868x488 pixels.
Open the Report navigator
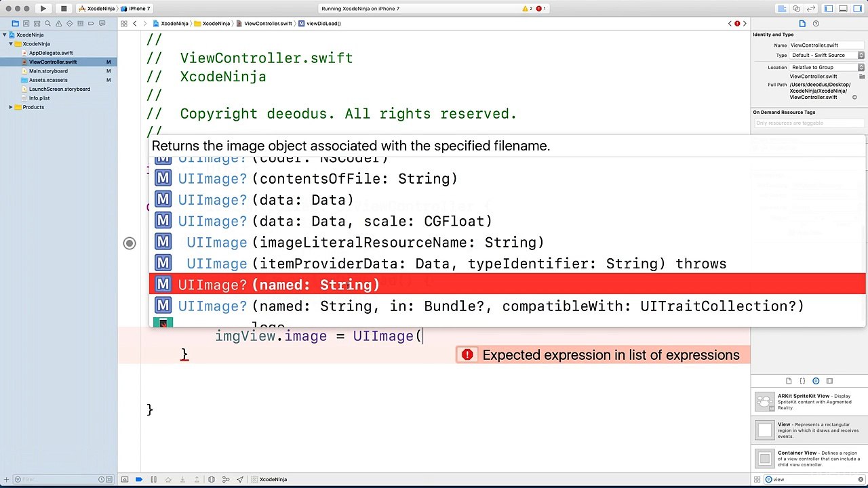[101, 24]
